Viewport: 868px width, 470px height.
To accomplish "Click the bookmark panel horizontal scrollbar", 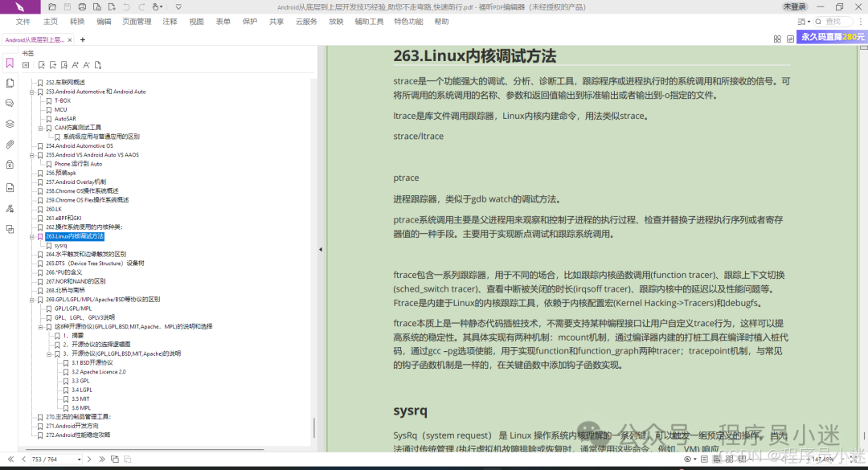I will [145, 449].
